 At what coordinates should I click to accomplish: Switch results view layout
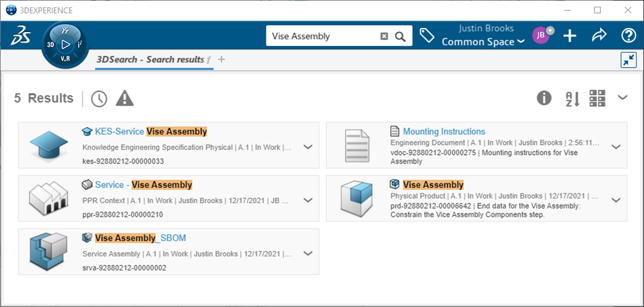(x=597, y=98)
